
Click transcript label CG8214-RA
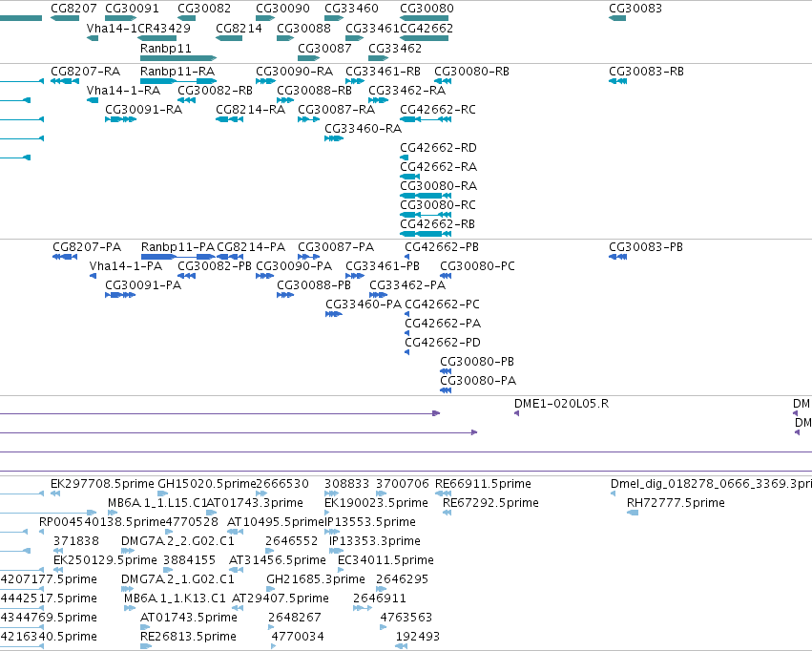pyautogui.click(x=251, y=110)
